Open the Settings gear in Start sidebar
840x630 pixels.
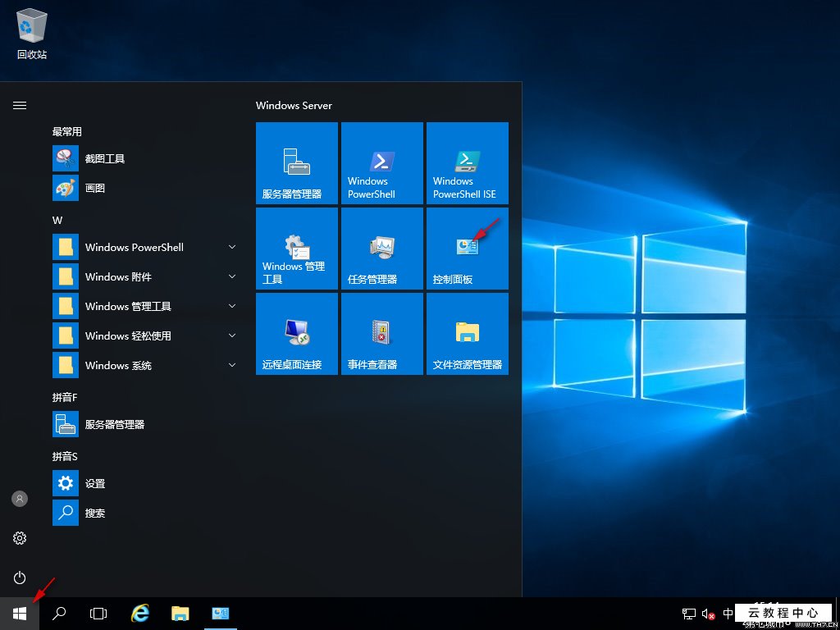[20, 538]
